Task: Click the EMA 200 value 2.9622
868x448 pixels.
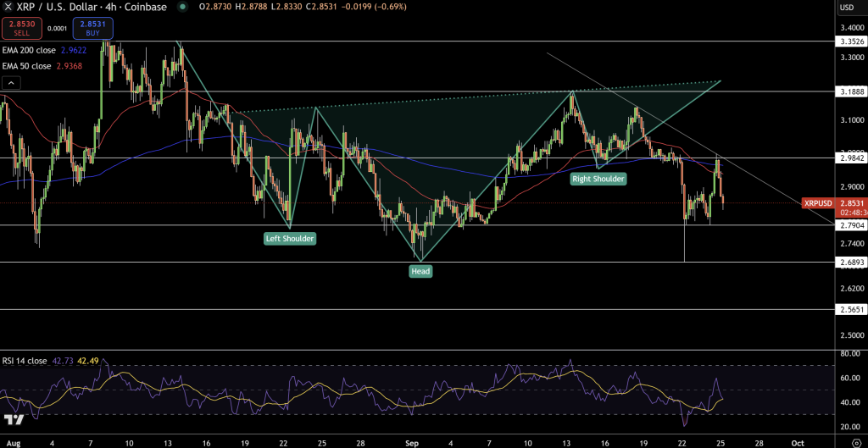Action: 73,50
